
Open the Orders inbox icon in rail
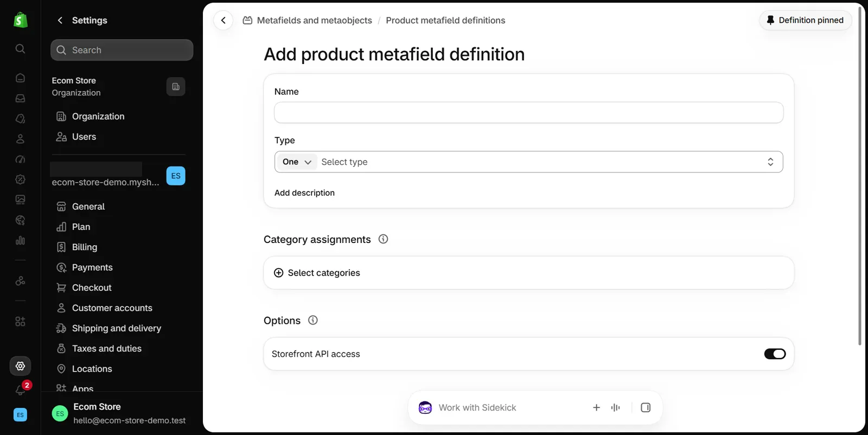pos(20,98)
